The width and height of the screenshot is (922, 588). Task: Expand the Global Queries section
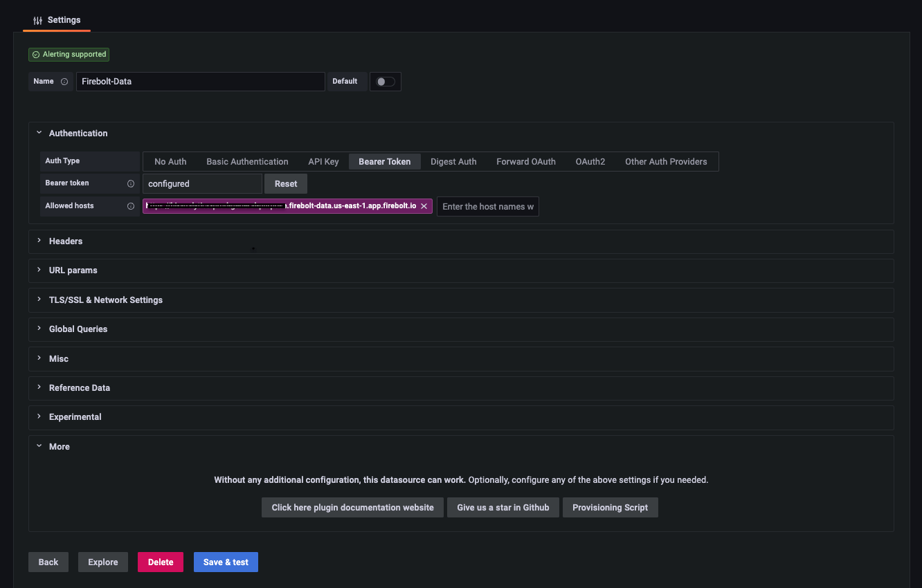click(78, 329)
